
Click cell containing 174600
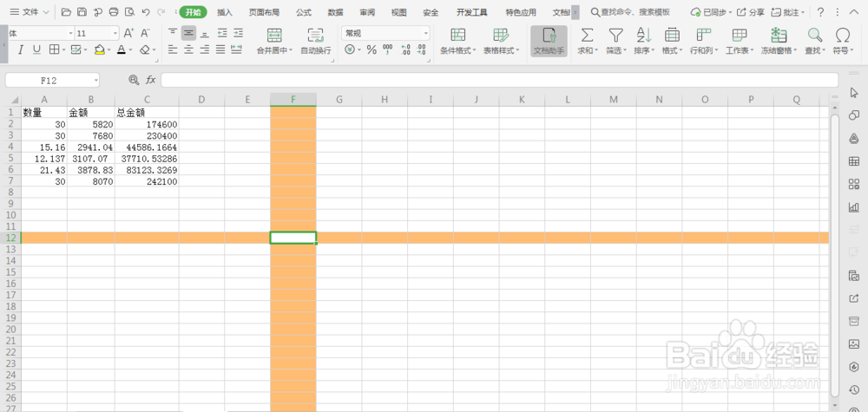tap(147, 124)
